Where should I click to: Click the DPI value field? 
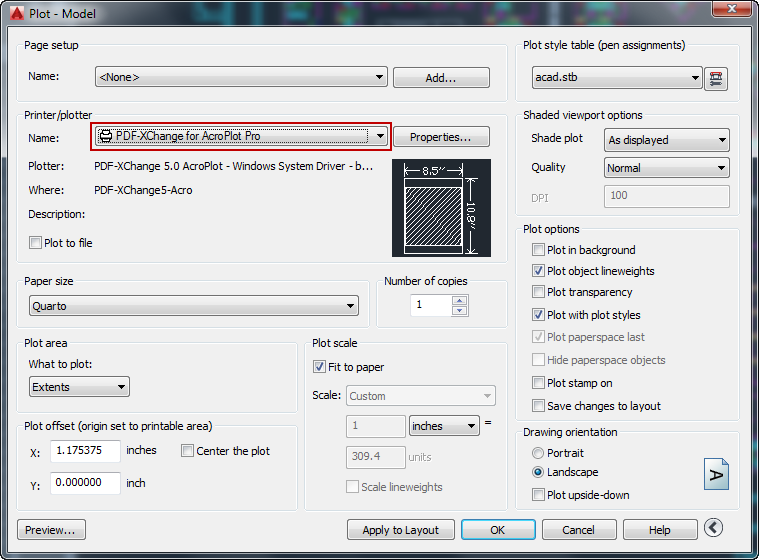(667, 196)
